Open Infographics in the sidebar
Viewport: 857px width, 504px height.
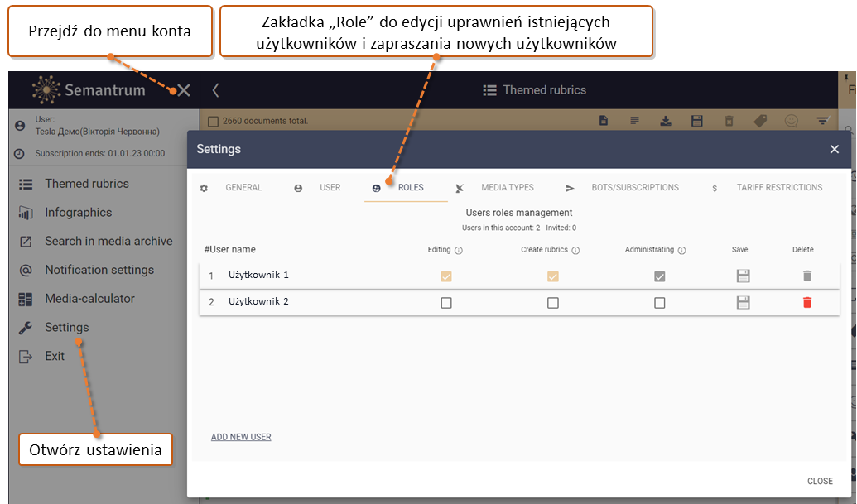pyautogui.click(x=78, y=213)
